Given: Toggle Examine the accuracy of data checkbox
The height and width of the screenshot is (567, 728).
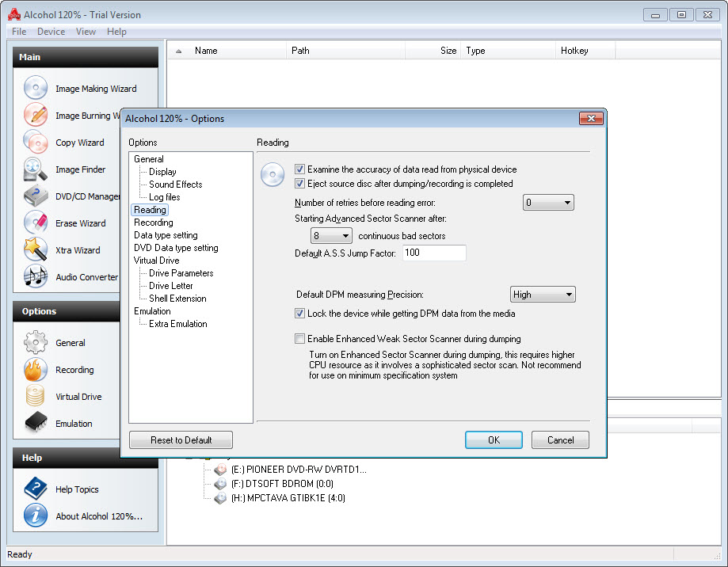Looking at the screenshot, I should click(300, 169).
